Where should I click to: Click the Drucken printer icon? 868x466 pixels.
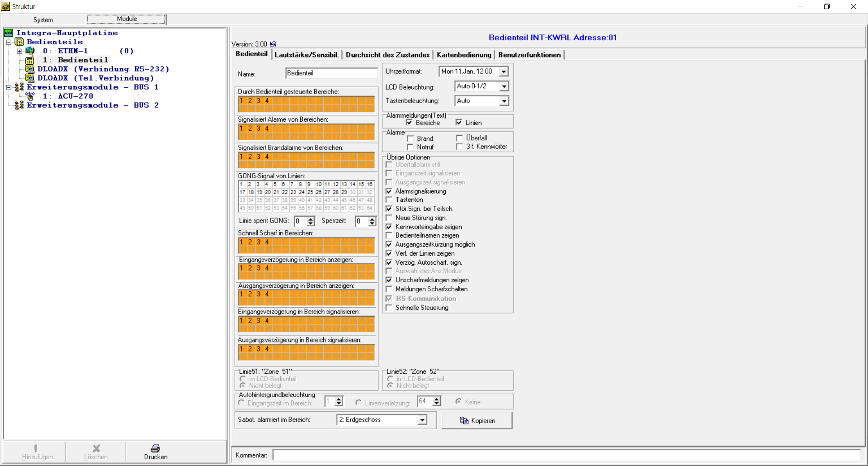(156, 448)
